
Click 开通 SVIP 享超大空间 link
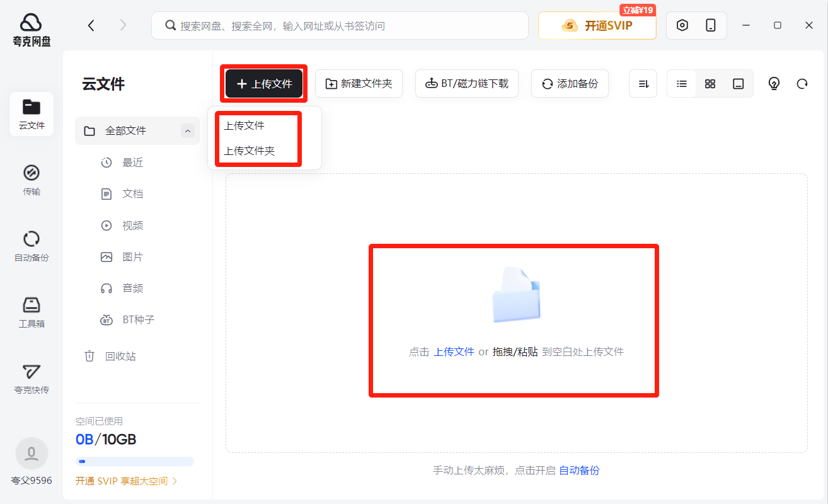[x=127, y=481]
